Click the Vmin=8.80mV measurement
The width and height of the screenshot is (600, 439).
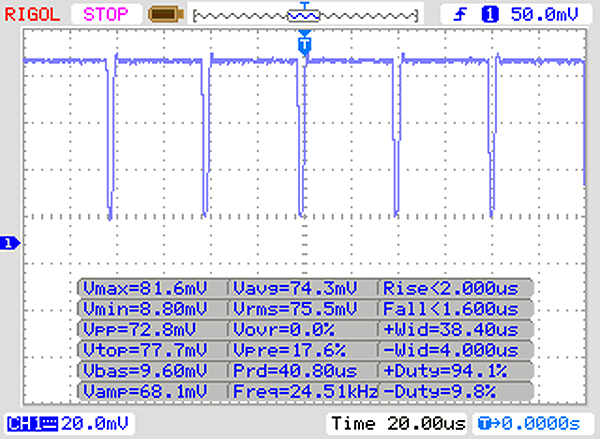[145, 308]
